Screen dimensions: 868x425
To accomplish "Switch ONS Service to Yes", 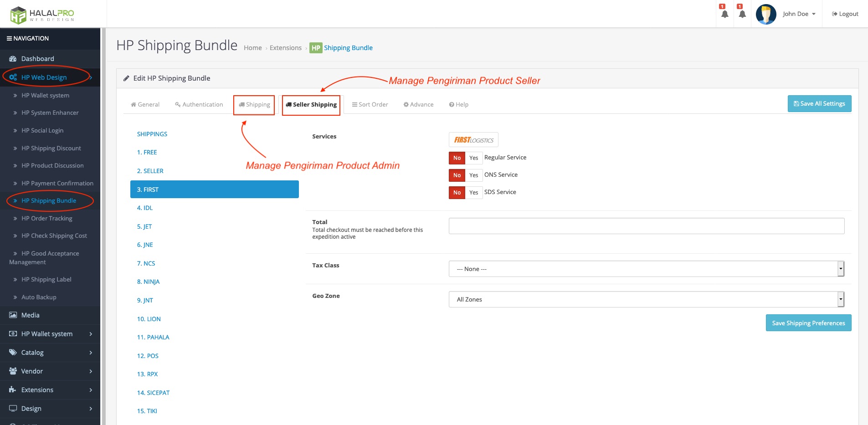I will coord(473,175).
